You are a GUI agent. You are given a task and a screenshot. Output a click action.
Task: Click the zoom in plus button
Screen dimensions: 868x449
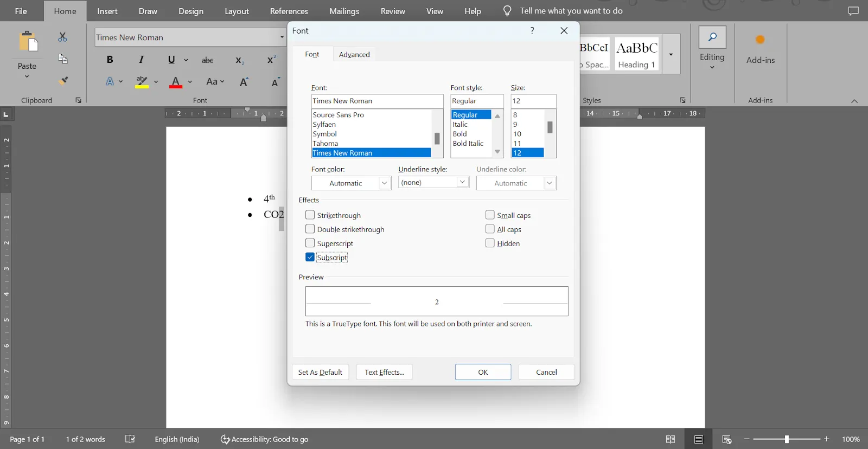click(827, 439)
